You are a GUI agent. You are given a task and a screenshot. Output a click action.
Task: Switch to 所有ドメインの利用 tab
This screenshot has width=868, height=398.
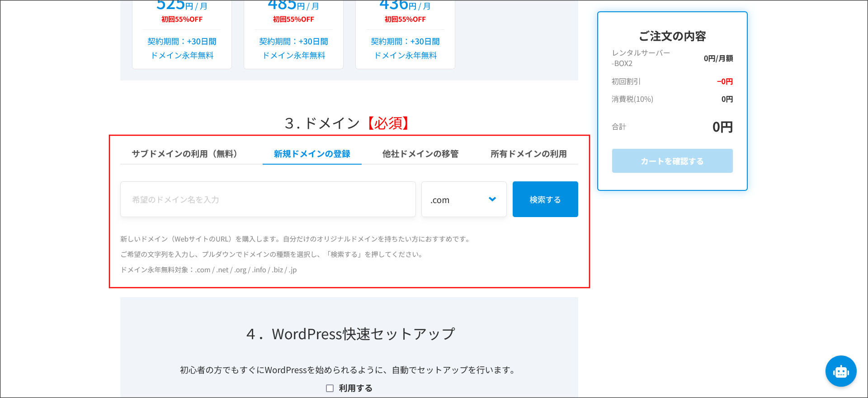tap(528, 154)
